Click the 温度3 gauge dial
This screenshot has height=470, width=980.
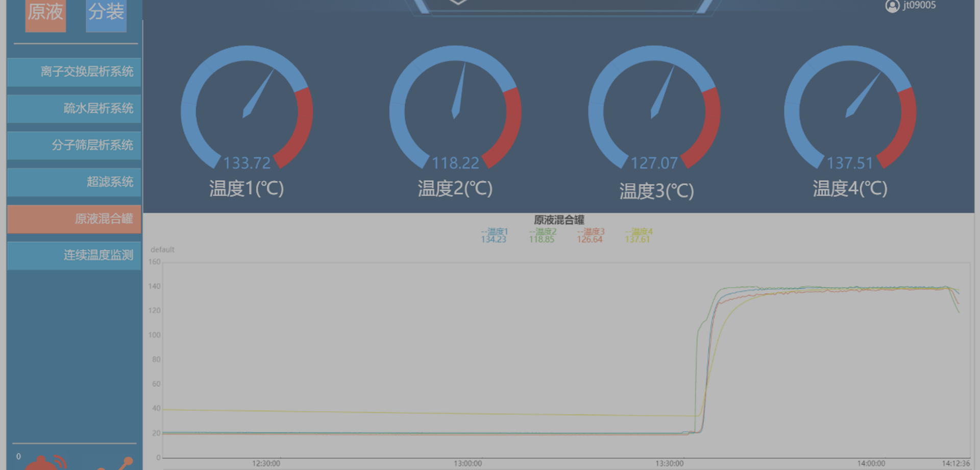coord(654,108)
